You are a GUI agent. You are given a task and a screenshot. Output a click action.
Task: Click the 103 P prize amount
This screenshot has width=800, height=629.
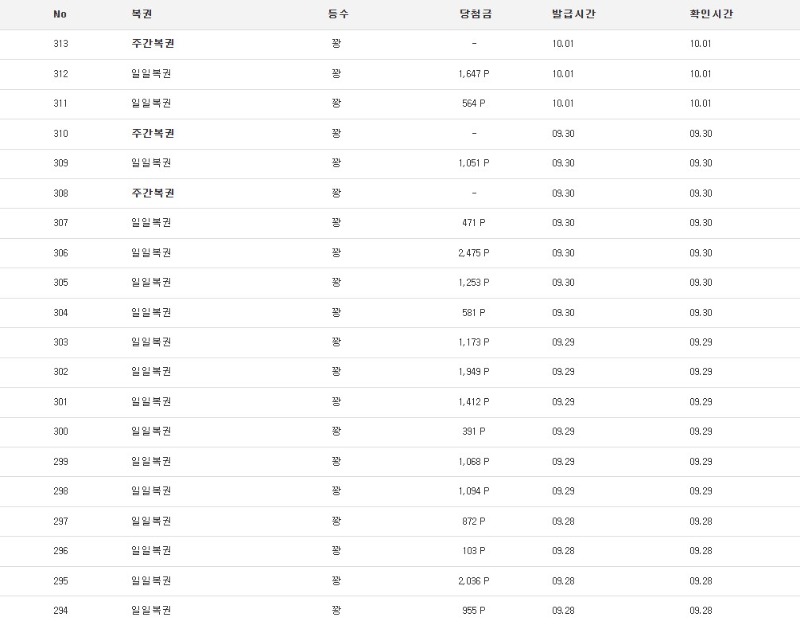(x=473, y=550)
